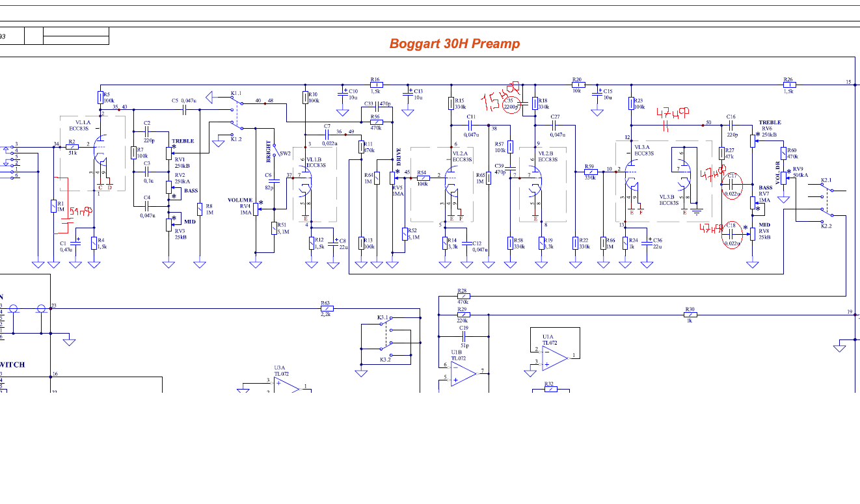Viewport: 860px width, 504px height.
Task: Click the BRIGHT SW2 switch symbol
Action: pyautogui.click(x=275, y=150)
